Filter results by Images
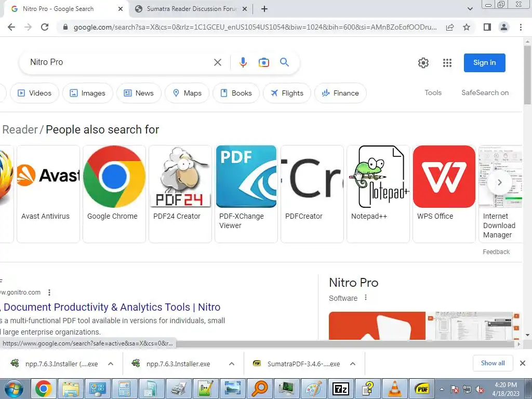This screenshot has height=399, width=532. [x=87, y=93]
